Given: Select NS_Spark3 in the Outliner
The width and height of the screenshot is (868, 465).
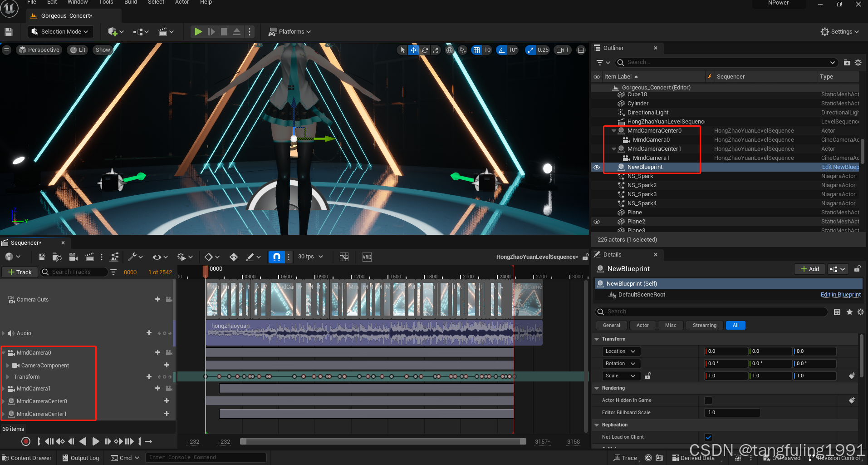Looking at the screenshot, I should tap(642, 194).
